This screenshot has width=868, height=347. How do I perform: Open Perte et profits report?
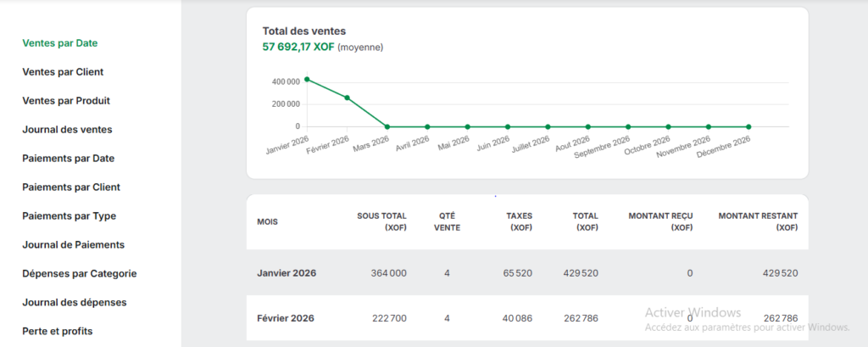(57, 331)
